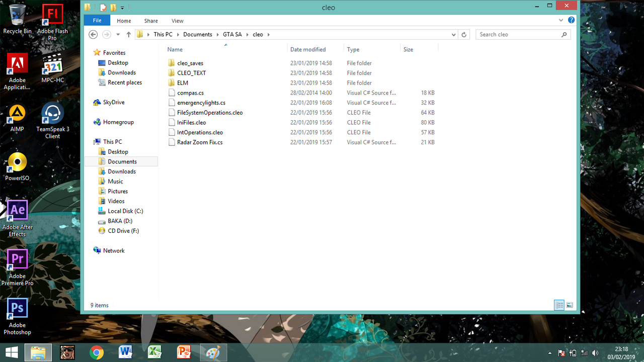Open Adobe Application Manager desktop icon

tap(17, 71)
